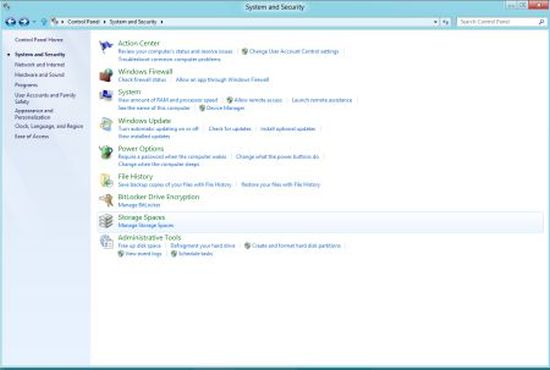Go forward with the Forward arrow
550x370 pixels.
point(24,22)
